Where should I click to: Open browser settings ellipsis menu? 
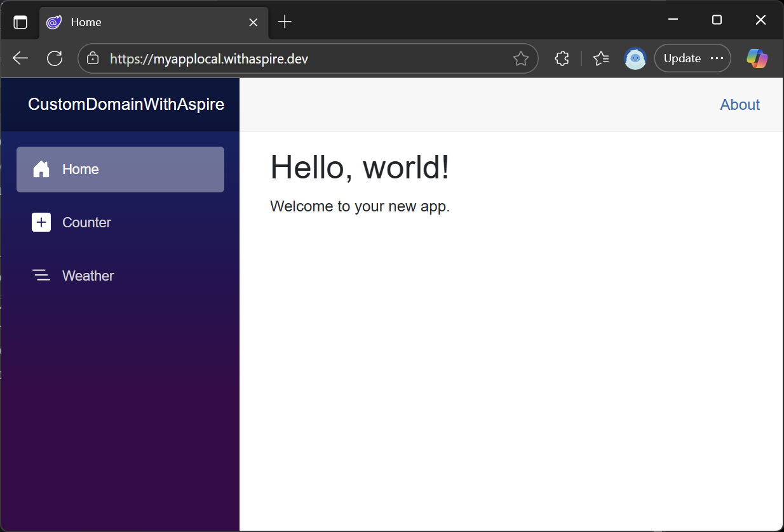(x=717, y=58)
